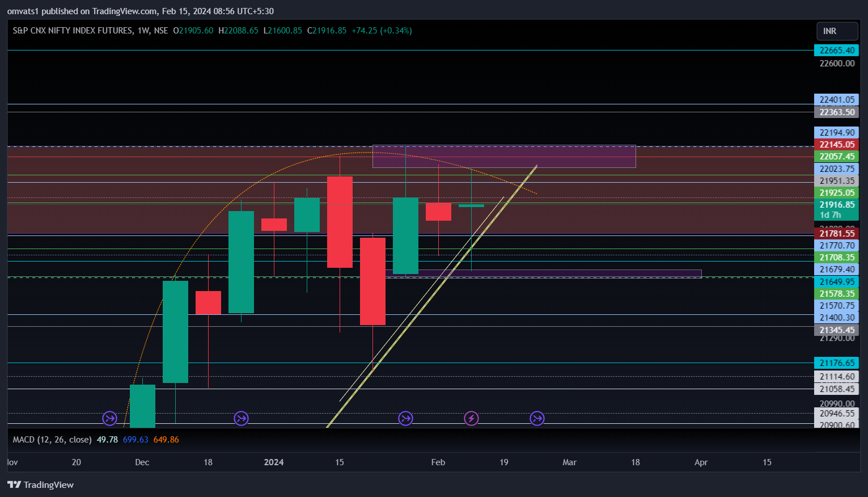Select the dark red 21781.55 price label

coord(837,234)
